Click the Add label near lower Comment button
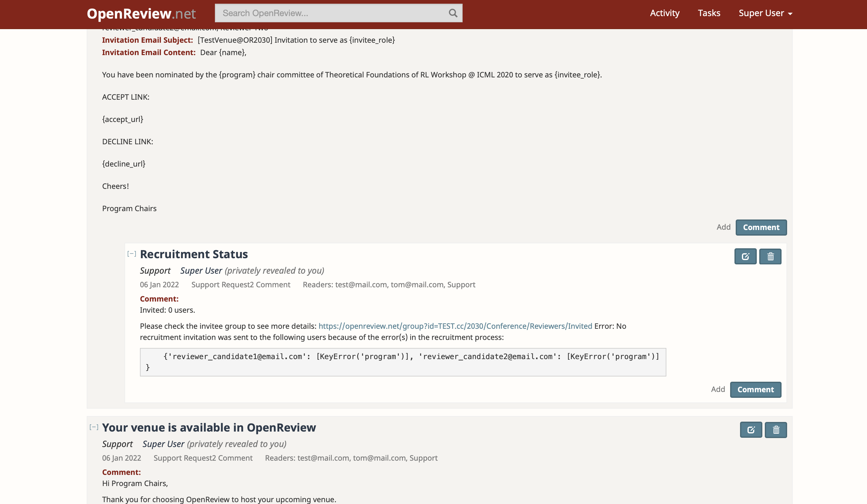This screenshot has width=867, height=504. pyautogui.click(x=718, y=389)
